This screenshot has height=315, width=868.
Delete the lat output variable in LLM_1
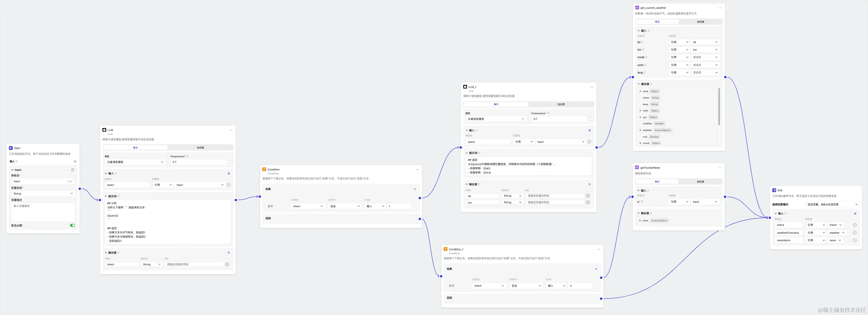(588, 196)
